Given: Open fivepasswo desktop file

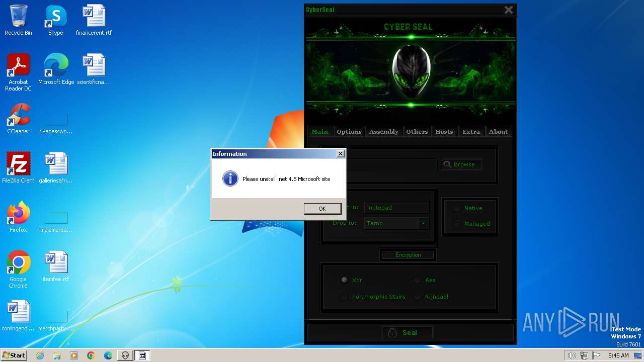Looking at the screenshot, I should pos(56,123).
